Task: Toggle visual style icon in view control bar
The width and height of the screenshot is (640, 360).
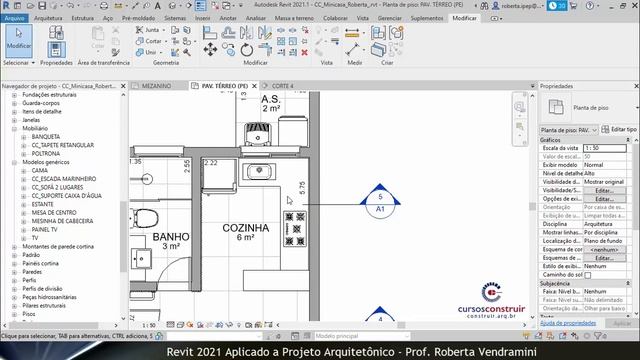Action: [180, 325]
